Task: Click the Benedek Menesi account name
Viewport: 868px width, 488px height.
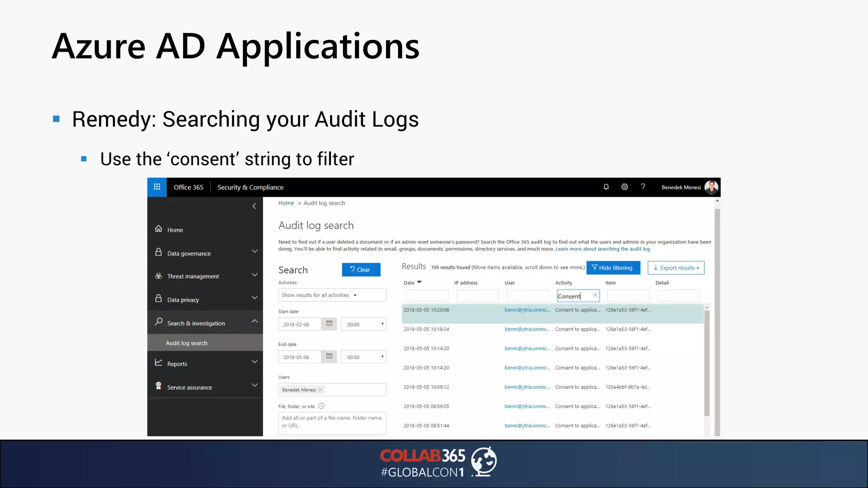Action: (x=681, y=187)
